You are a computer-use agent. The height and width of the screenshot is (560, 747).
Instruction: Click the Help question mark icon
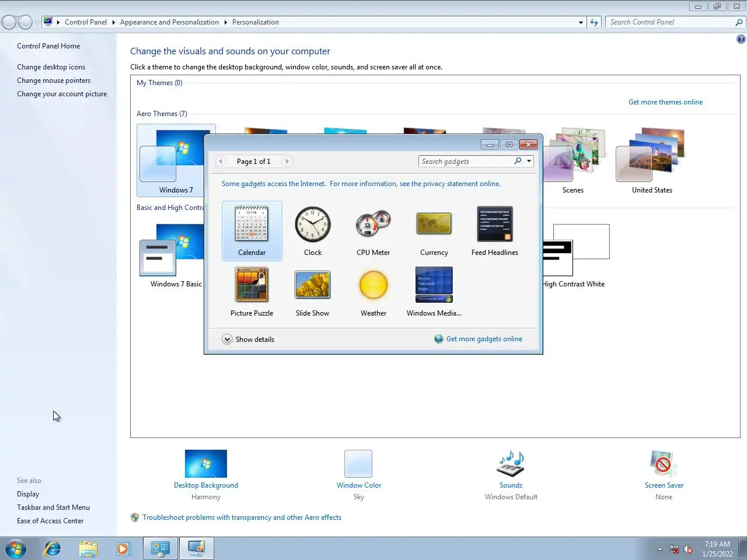click(x=741, y=39)
